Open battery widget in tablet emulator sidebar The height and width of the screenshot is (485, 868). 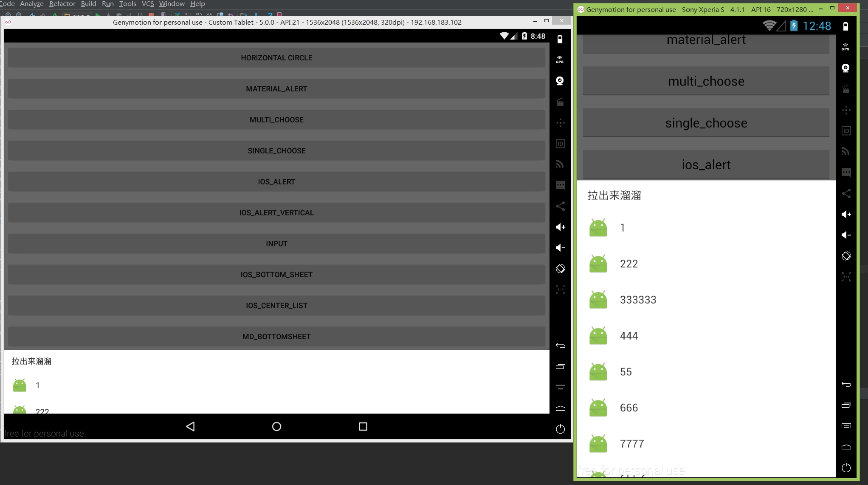click(x=560, y=39)
